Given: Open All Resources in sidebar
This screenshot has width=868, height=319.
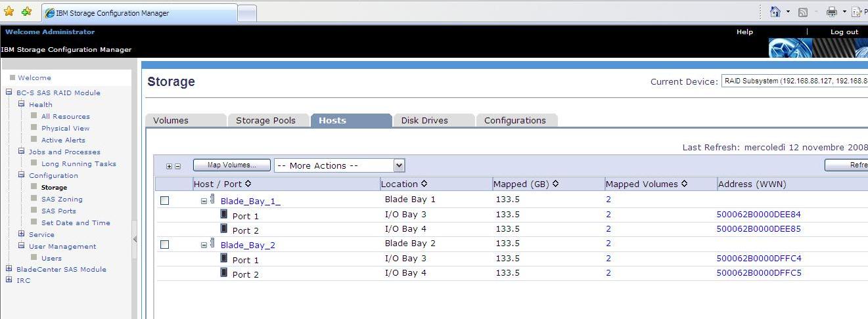Looking at the screenshot, I should click(x=66, y=116).
